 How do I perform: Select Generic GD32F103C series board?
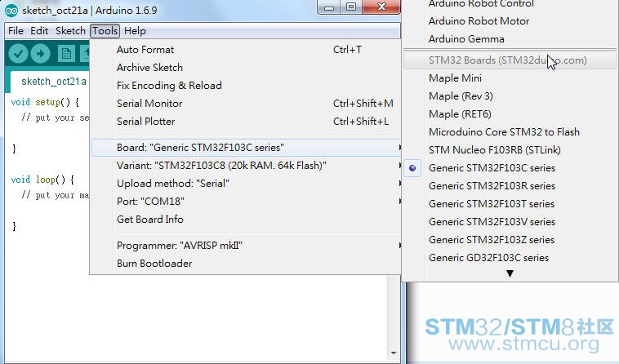click(510, 258)
